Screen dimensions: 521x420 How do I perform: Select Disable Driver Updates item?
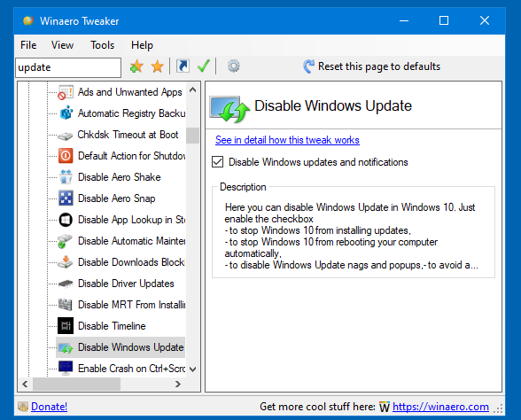126,284
